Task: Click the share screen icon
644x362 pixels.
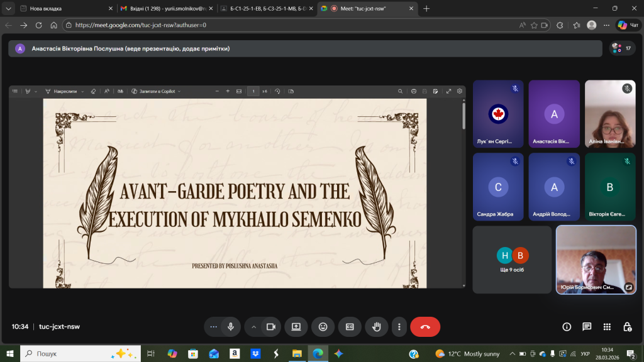Action: [296, 327]
